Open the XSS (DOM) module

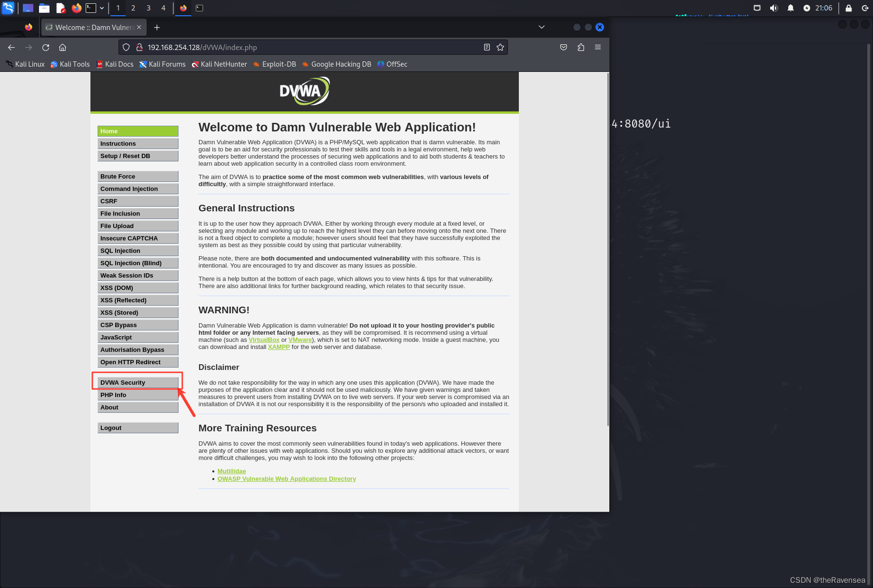[138, 288]
